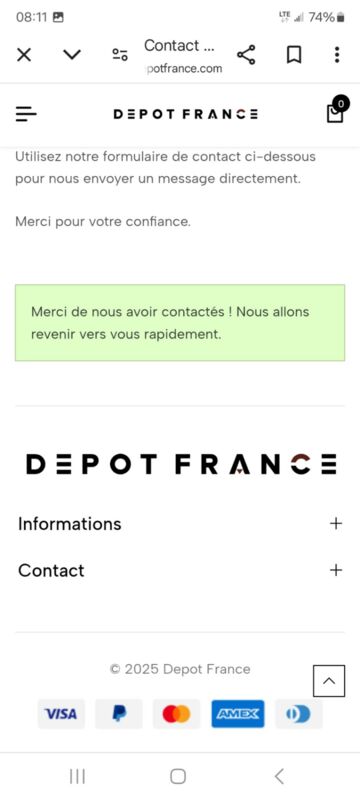Click the Depot France header logo
Image resolution: width=360 pixels, height=800 pixels.
click(x=186, y=114)
